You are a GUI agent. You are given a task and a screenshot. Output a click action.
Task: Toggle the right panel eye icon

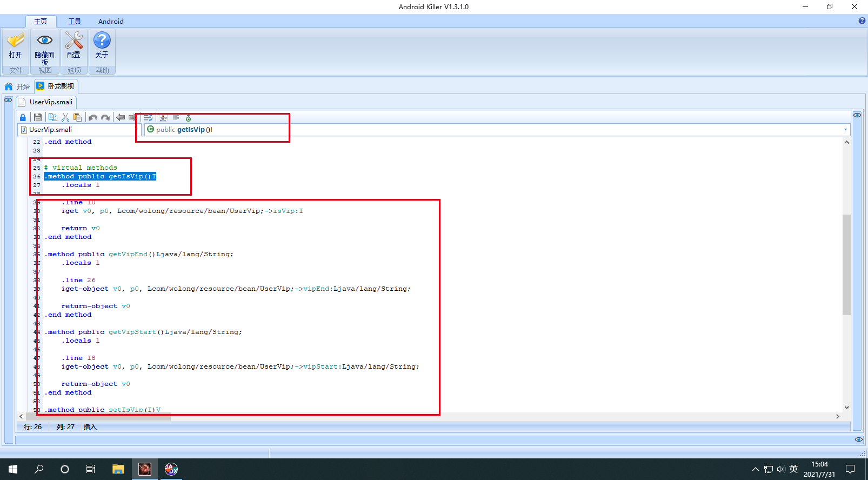[857, 115]
